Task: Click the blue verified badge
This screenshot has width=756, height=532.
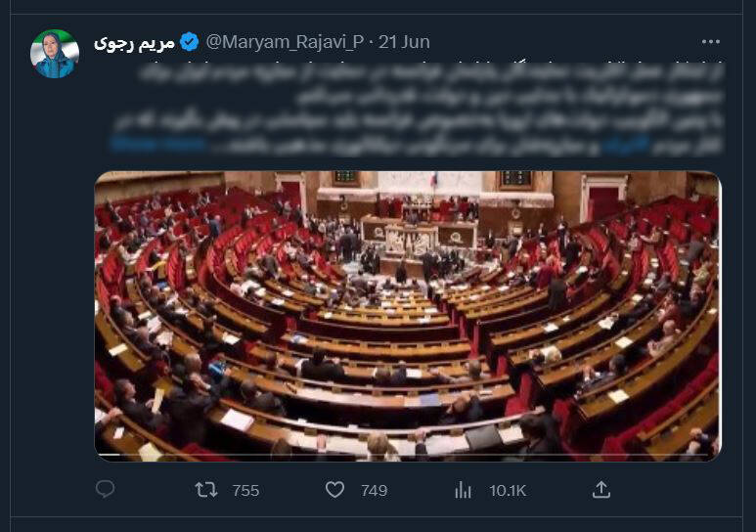Action: pos(189,42)
